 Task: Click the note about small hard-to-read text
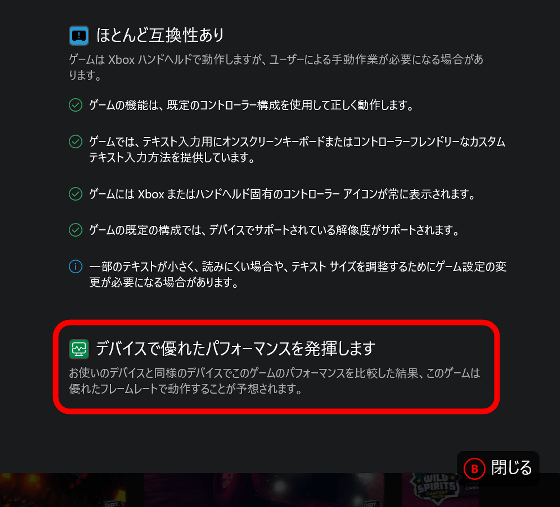(298, 274)
